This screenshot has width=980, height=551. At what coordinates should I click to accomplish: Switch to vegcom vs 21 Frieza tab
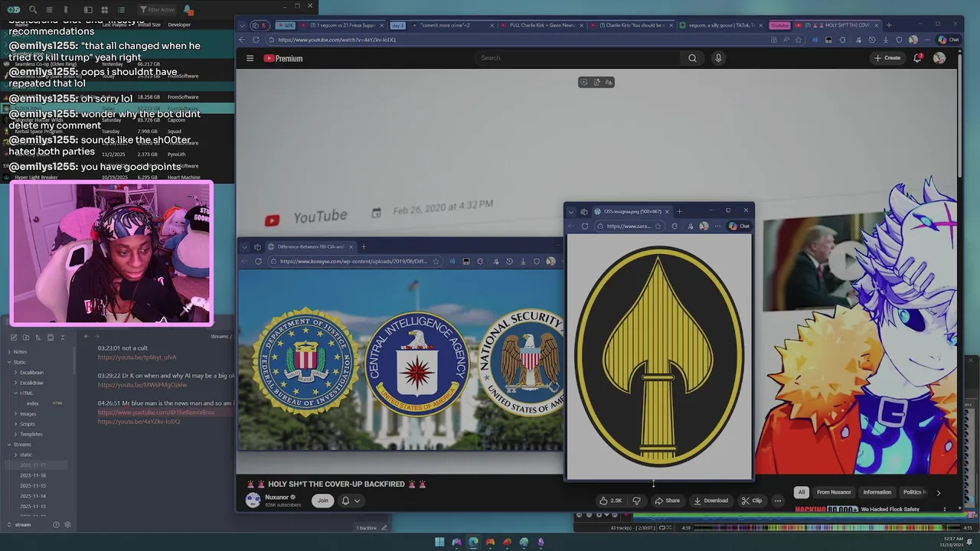[x=342, y=25]
